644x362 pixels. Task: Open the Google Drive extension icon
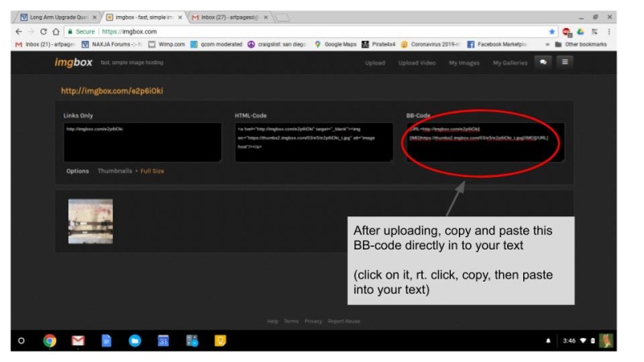click(580, 31)
